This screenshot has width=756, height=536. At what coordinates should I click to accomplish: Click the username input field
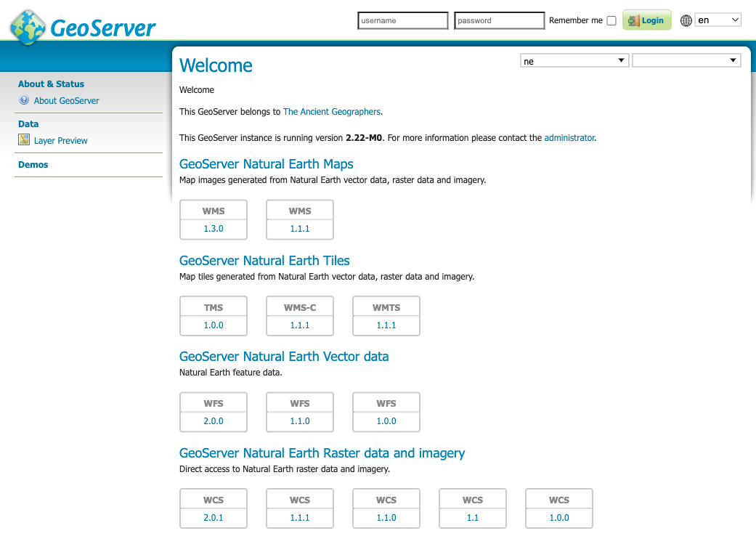pyautogui.click(x=402, y=21)
